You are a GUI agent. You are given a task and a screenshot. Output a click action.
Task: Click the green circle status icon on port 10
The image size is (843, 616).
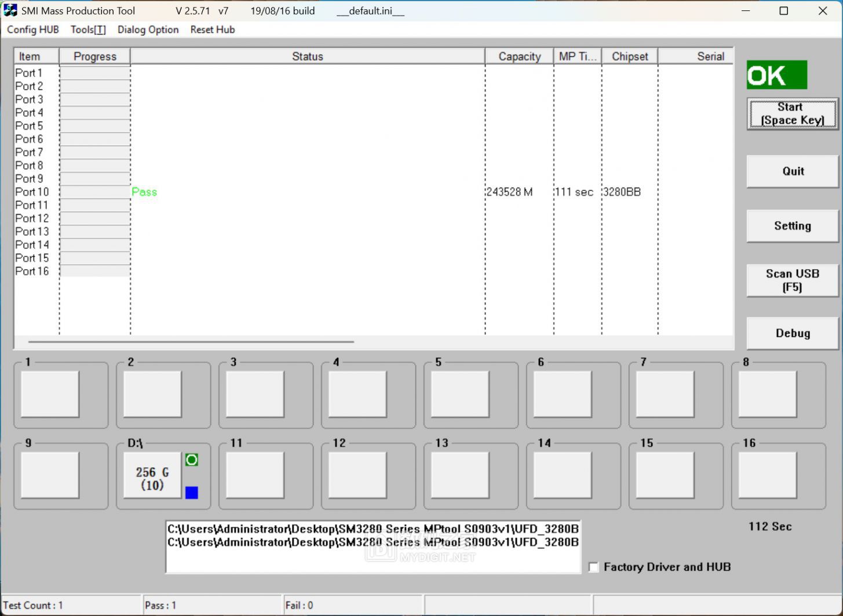(x=192, y=460)
